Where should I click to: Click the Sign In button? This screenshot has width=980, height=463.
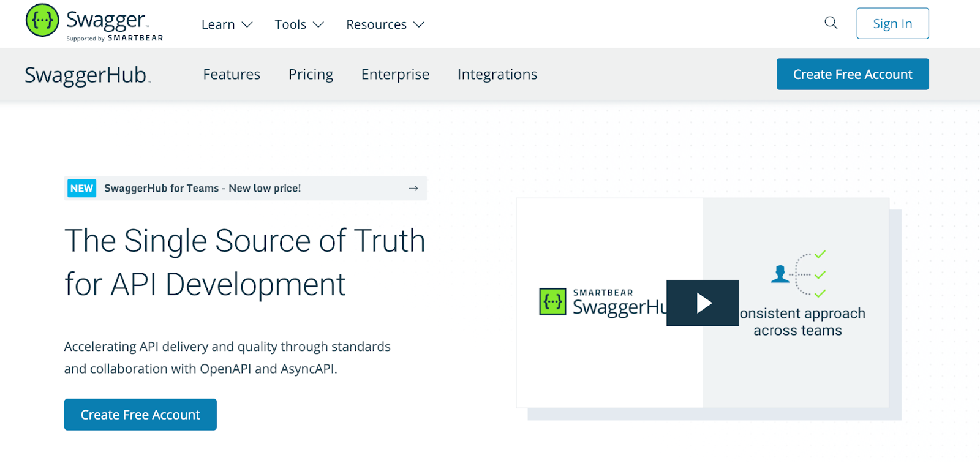click(x=892, y=23)
